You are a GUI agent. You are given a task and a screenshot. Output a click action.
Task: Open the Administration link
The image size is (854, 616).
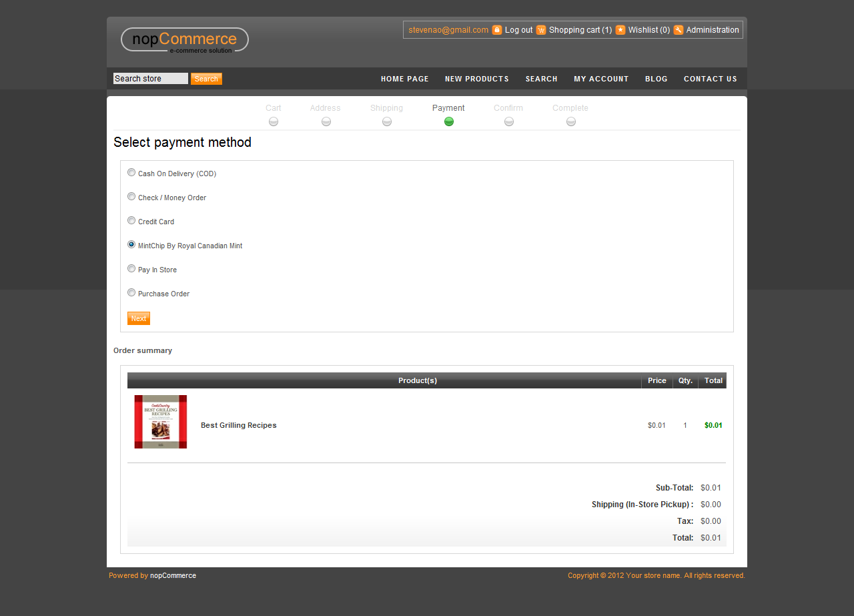713,30
